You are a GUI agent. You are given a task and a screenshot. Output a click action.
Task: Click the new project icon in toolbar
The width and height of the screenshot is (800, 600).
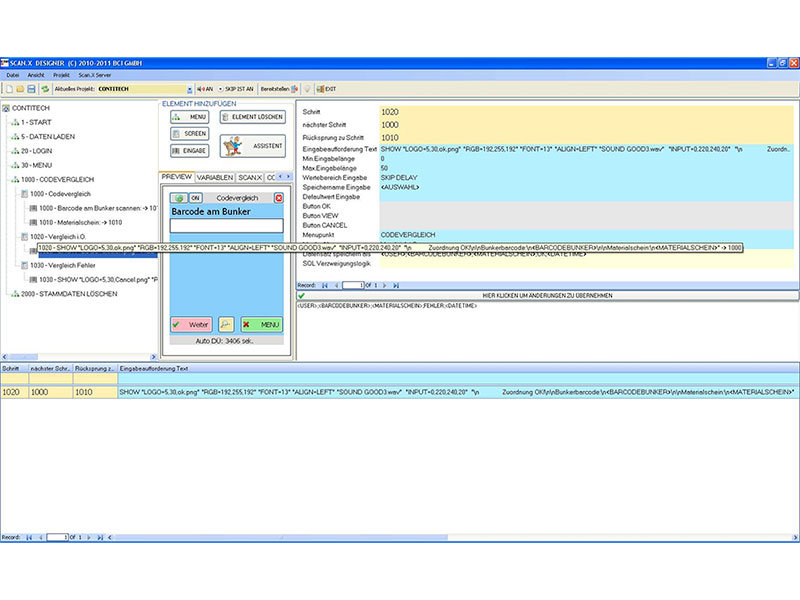[8, 89]
